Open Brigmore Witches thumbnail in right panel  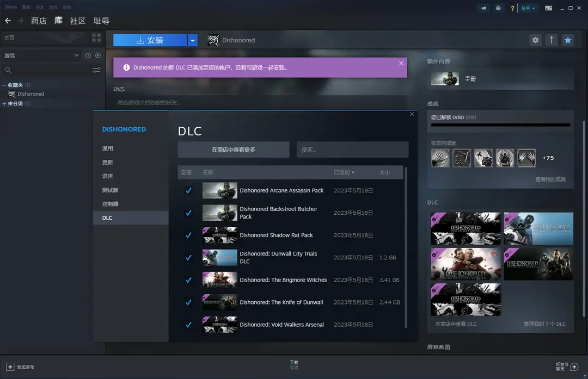point(465,264)
